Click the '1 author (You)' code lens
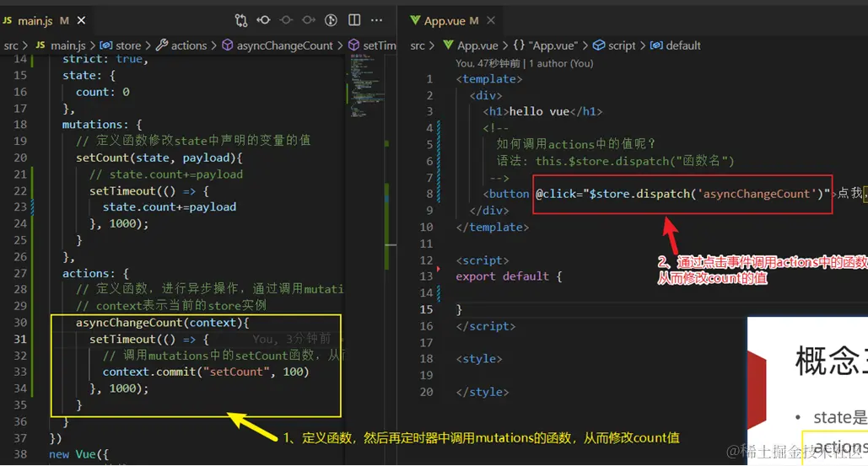Screen dimensions: 868x466 tap(561, 63)
